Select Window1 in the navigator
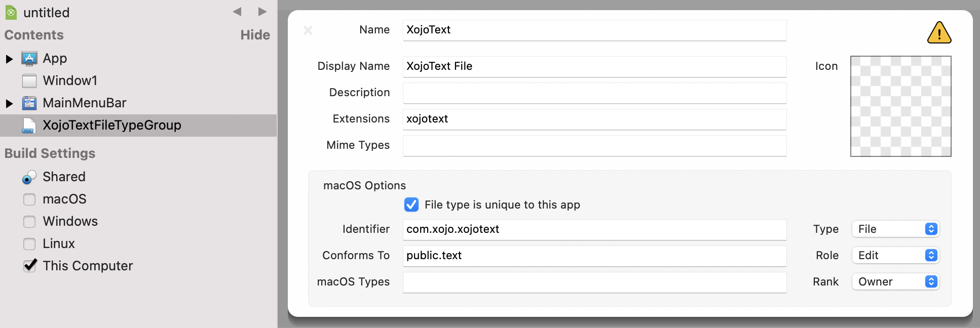The height and width of the screenshot is (328, 980). click(70, 80)
